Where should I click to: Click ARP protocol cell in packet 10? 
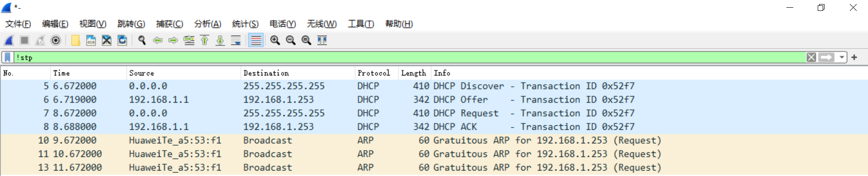point(366,140)
